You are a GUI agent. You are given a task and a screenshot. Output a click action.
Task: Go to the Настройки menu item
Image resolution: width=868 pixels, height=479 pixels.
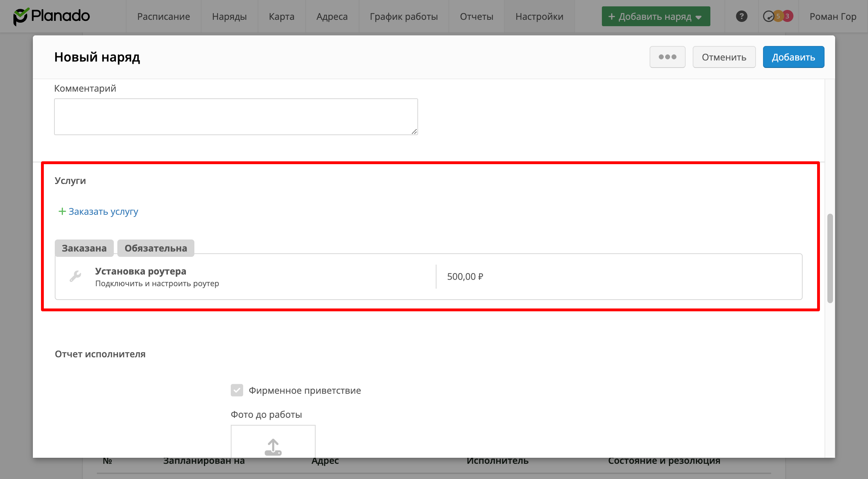point(539,17)
